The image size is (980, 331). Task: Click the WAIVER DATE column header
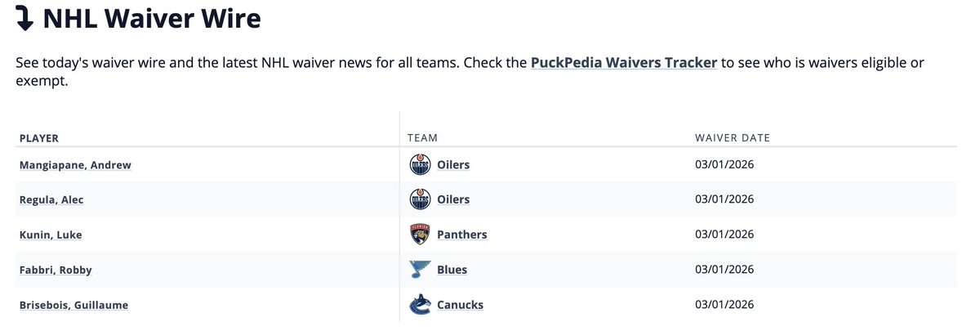(732, 138)
